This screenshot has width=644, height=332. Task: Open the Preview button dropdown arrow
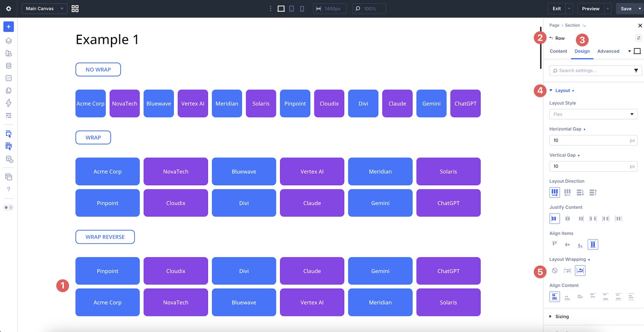(x=608, y=9)
